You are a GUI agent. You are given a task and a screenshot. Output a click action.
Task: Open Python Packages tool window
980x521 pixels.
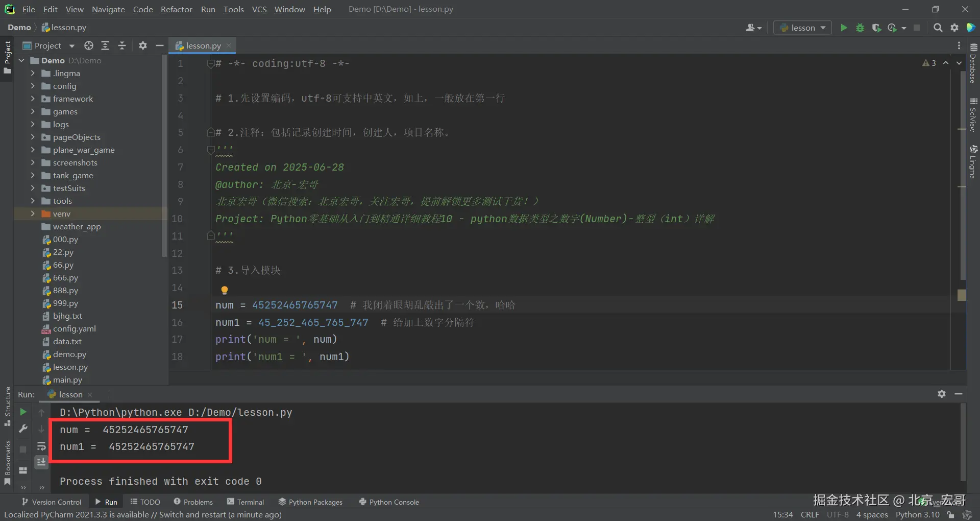point(310,502)
